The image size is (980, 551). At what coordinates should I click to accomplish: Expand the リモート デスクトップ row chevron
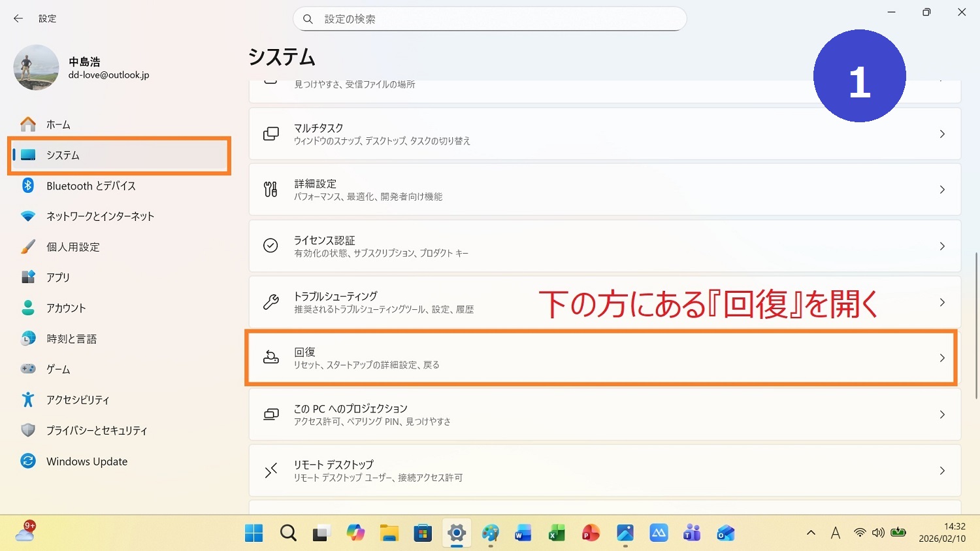coord(941,471)
